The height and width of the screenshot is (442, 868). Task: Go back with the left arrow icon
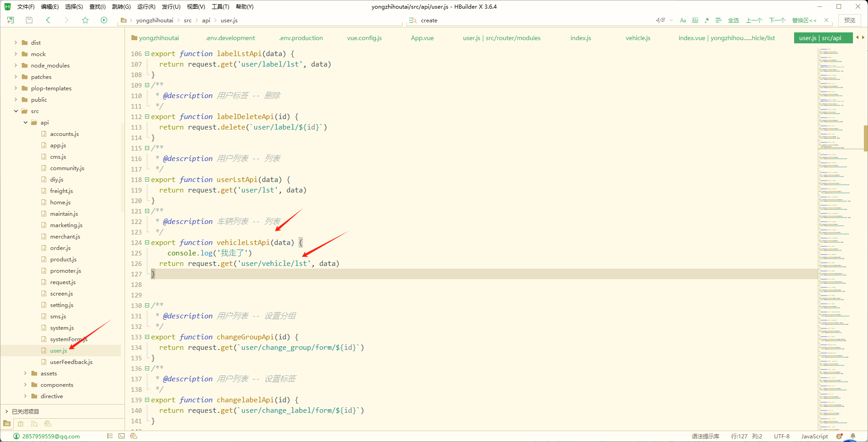point(48,20)
